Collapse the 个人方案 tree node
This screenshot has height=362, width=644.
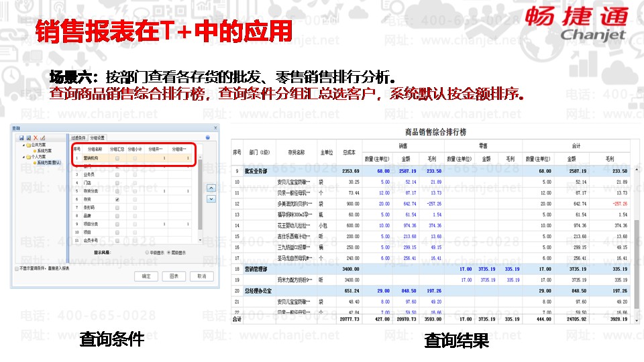pos(23,157)
